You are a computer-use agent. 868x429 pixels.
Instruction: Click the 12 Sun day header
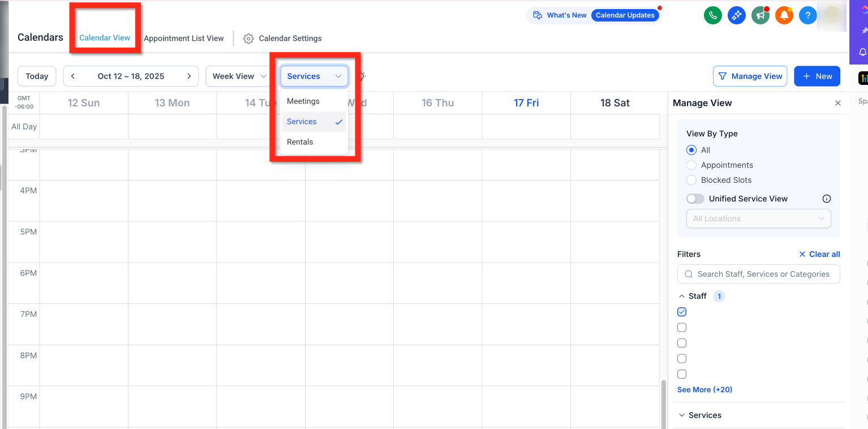point(84,103)
